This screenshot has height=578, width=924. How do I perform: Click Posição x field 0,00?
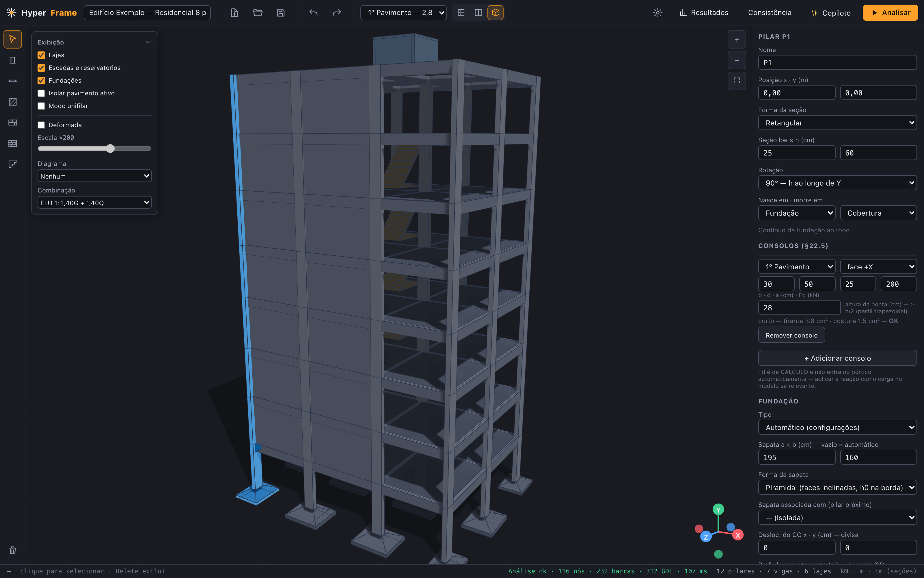pos(797,93)
